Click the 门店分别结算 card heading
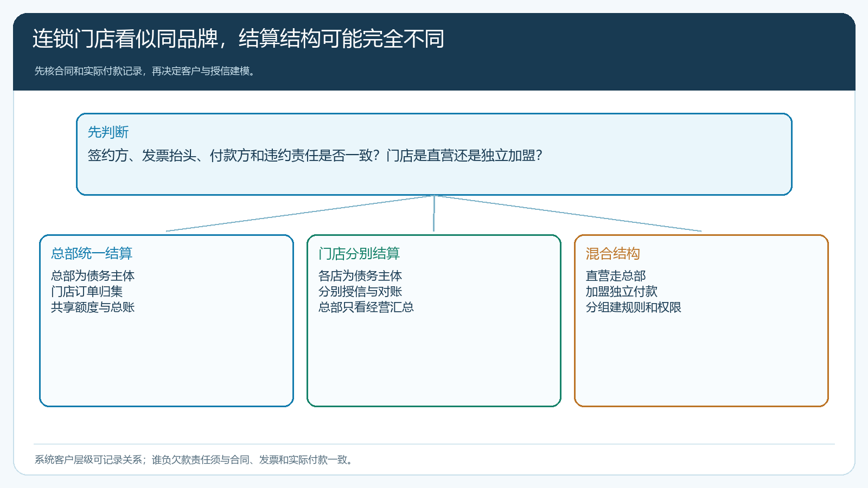 (359, 253)
